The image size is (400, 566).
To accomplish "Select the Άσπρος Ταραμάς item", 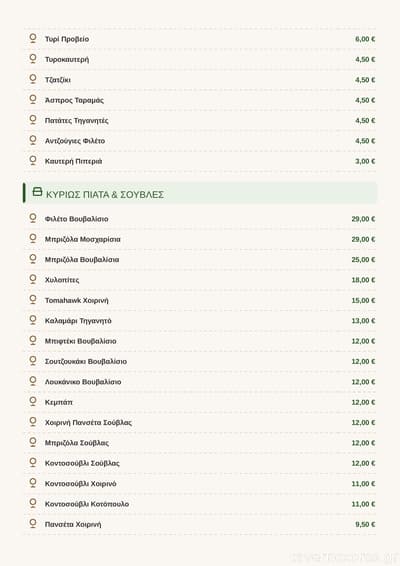I will point(200,100).
